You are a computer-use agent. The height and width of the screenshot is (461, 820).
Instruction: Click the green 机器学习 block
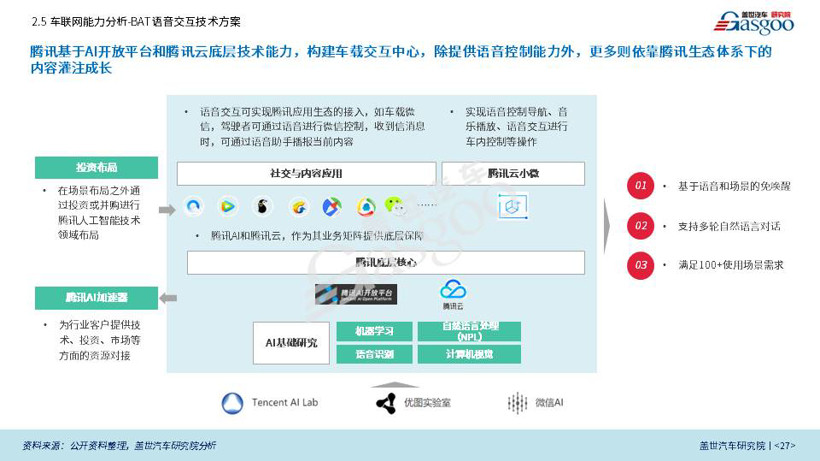(374, 331)
